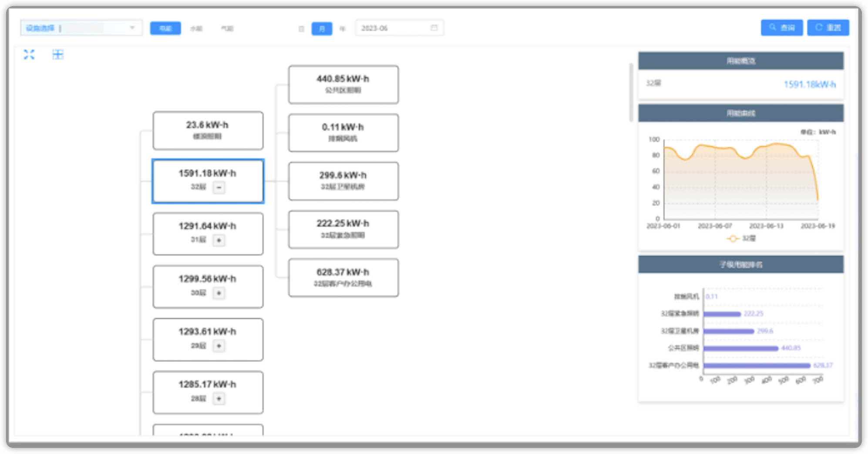Select the 月 (month) time granularity
Screen dimensions: 868x454
click(322, 29)
